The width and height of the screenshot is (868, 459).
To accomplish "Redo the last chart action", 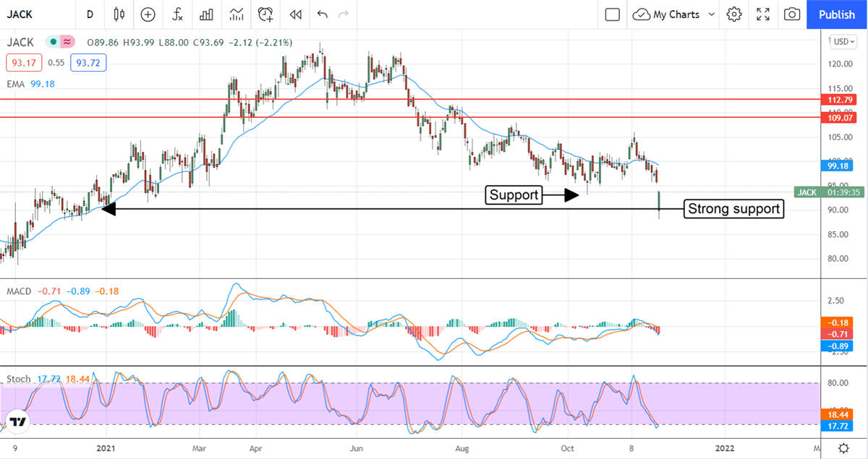I will coord(344,14).
